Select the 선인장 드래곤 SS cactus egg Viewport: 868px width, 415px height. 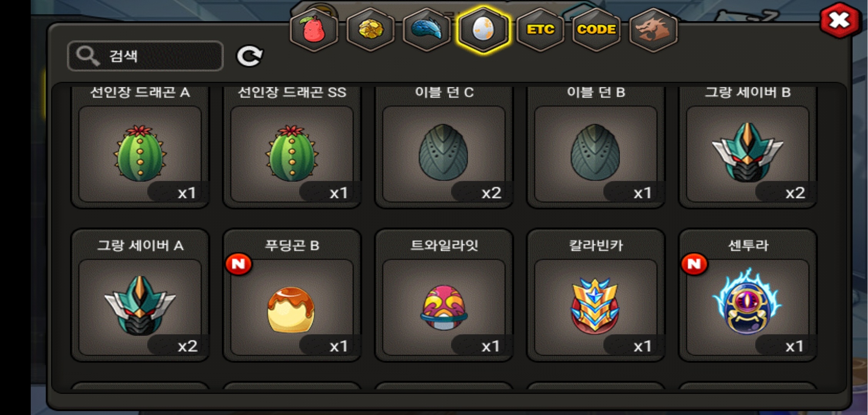pyautogui.click(x=292, y=147)
